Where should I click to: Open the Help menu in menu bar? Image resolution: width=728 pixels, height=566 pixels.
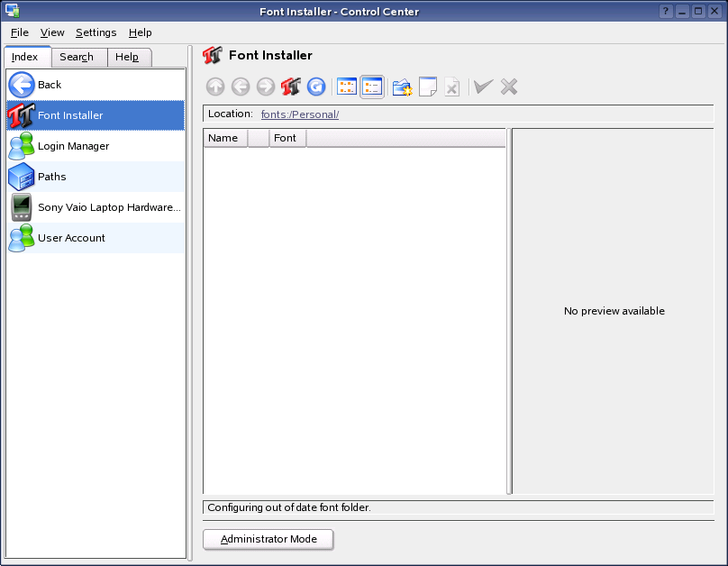[x=141, y=32]
